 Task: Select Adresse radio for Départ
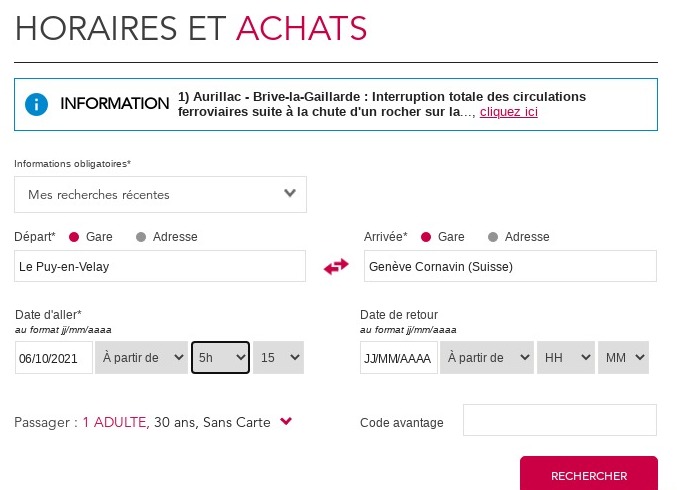tap(141, 237)
